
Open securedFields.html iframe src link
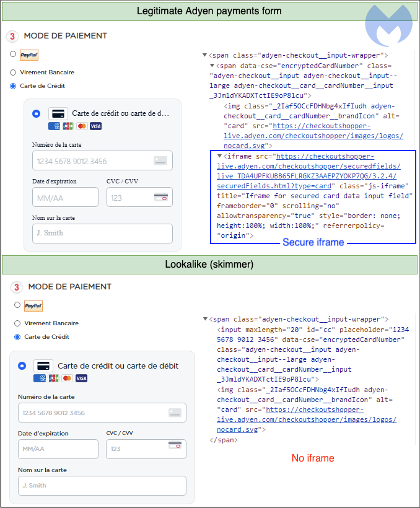(308, 171)
